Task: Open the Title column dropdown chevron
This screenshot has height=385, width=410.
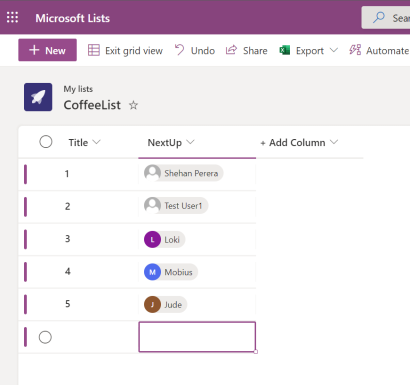Action: tap(96, 142)
